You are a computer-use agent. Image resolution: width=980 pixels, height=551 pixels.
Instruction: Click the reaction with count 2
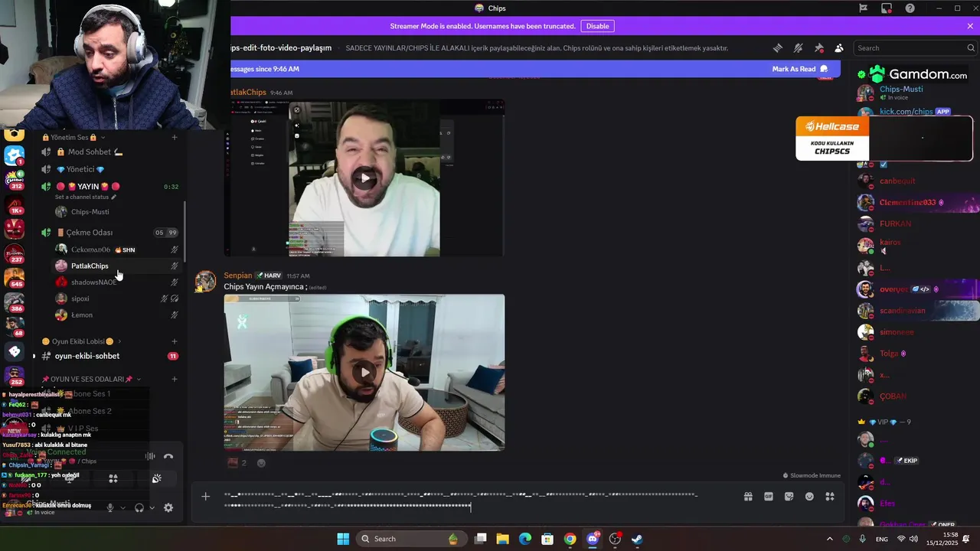[x=237, y=462]
